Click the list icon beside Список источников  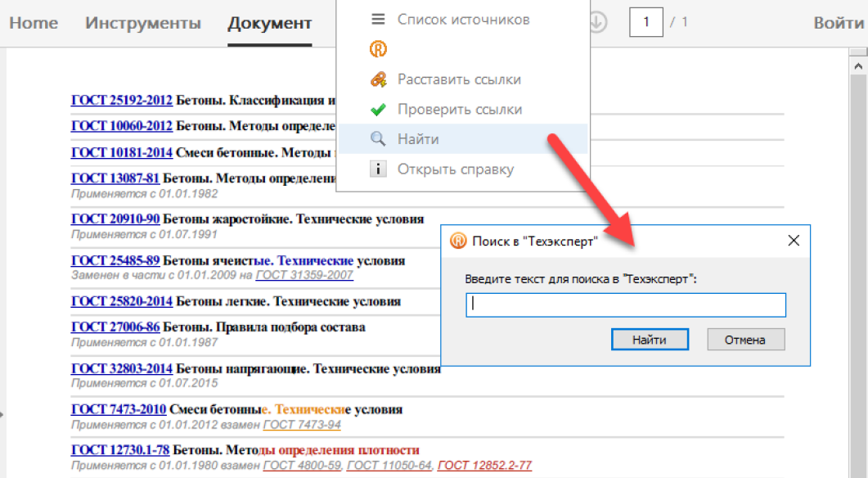pos(378,20)
